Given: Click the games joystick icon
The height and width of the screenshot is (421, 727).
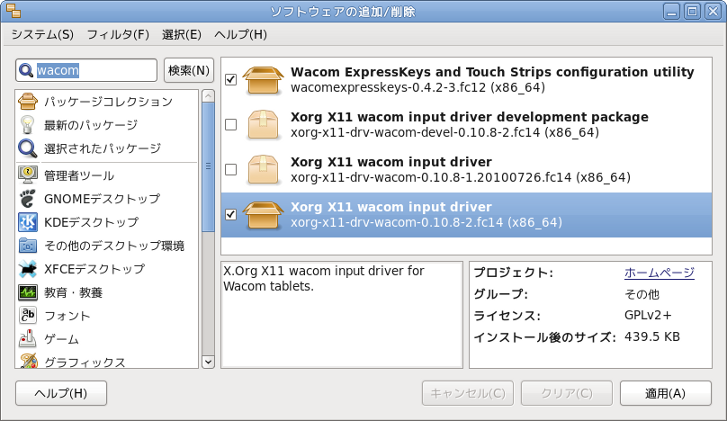Looking at the screenshot, I should tap(27, 339).
